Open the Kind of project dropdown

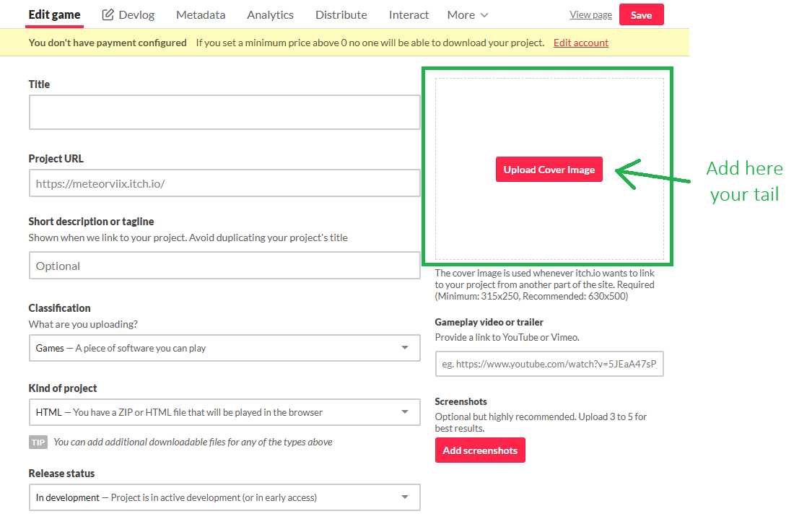pos(224,413)
